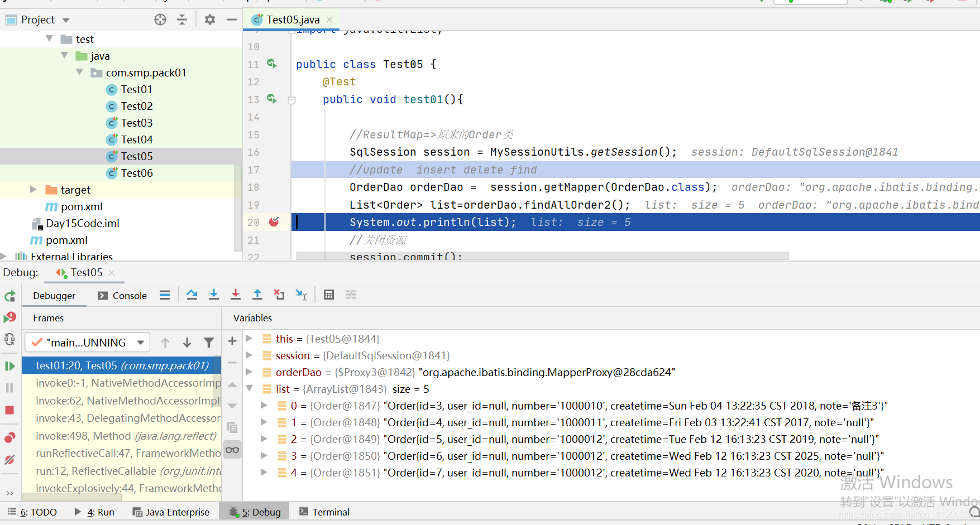Expand orderDao variable node

[x=249, y=372]
